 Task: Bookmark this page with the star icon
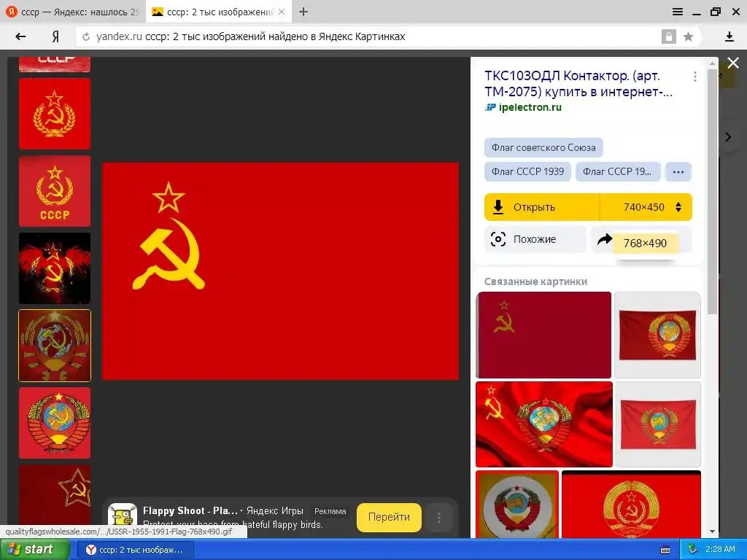click(x=688, y=36)
